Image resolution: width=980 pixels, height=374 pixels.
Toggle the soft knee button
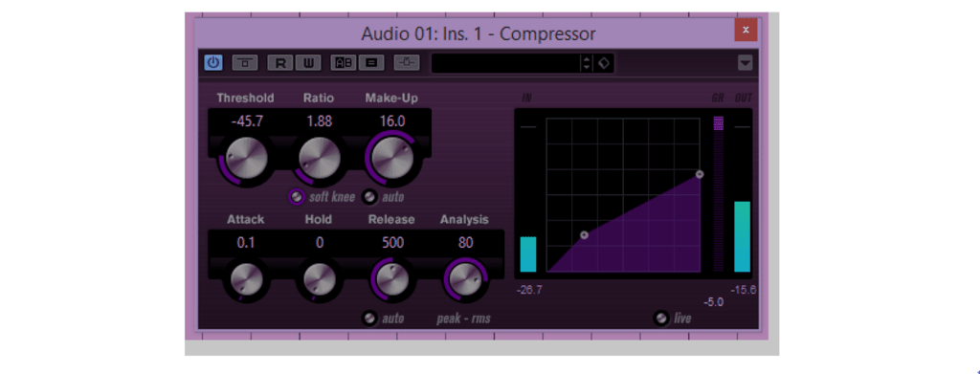pos(297,197)
